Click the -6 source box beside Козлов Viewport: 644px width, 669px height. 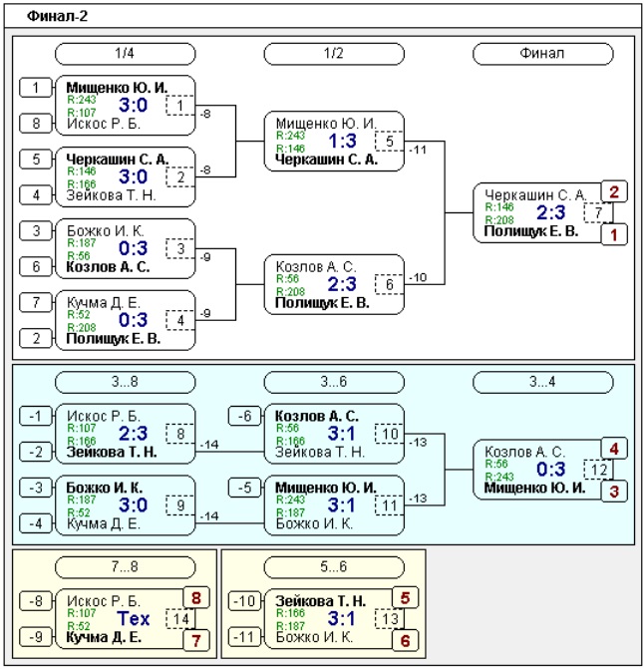point(245,416)
